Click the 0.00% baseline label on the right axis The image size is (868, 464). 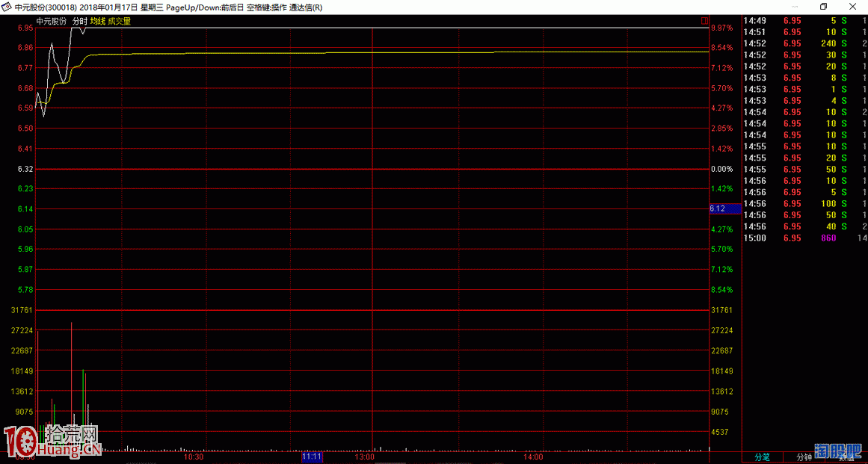pyautogui.click(x=722, y=169)
